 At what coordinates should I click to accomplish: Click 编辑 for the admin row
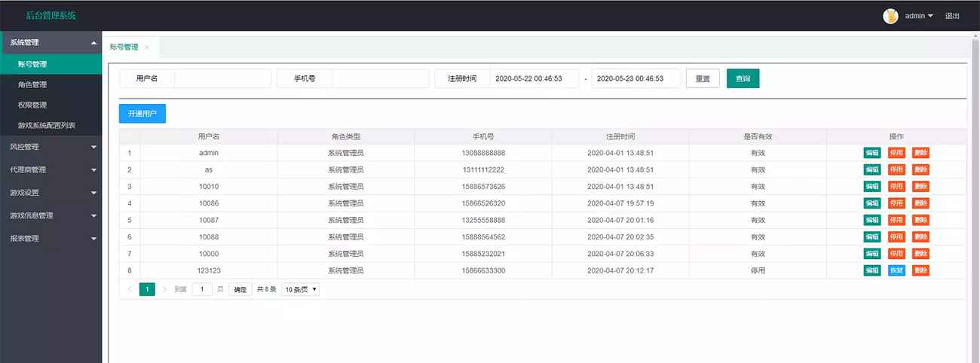point(872,153)
